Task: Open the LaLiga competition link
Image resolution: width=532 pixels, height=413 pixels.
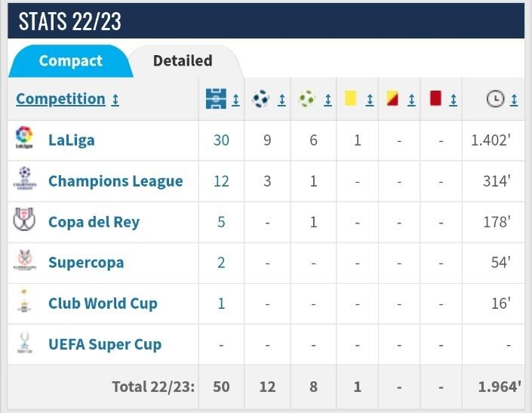Action: click(x=71, y=140)
